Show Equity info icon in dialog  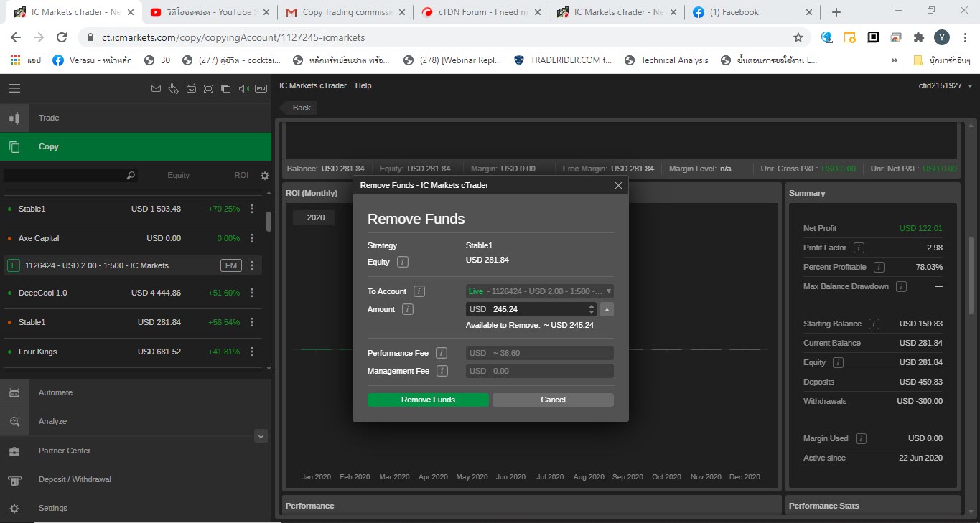(x=403, y=262)
